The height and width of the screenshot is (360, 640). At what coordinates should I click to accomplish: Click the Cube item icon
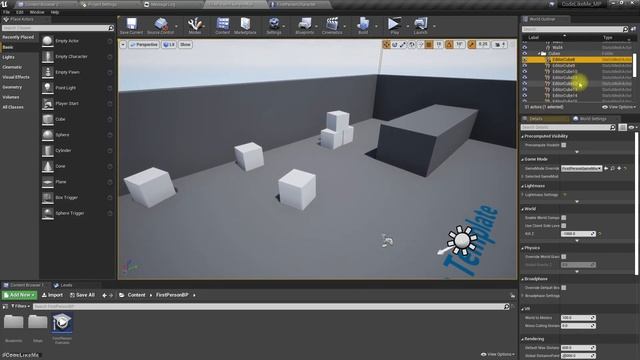48,119
